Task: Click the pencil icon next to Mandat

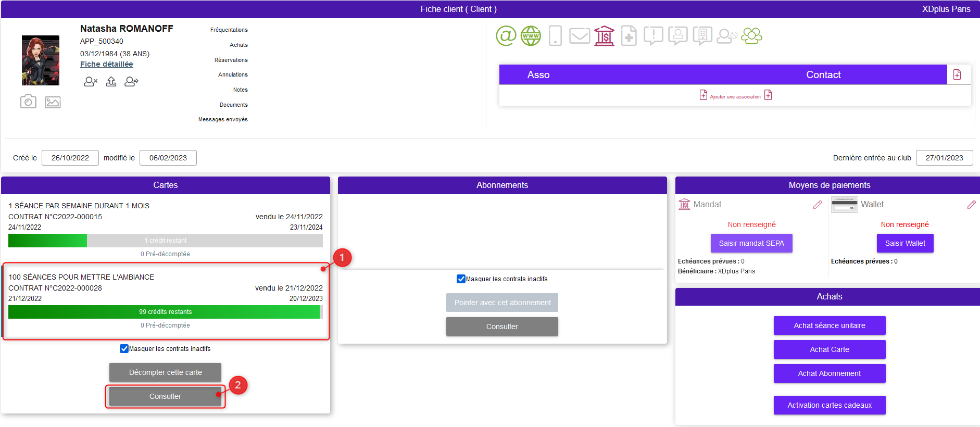Action: (818, 205)
